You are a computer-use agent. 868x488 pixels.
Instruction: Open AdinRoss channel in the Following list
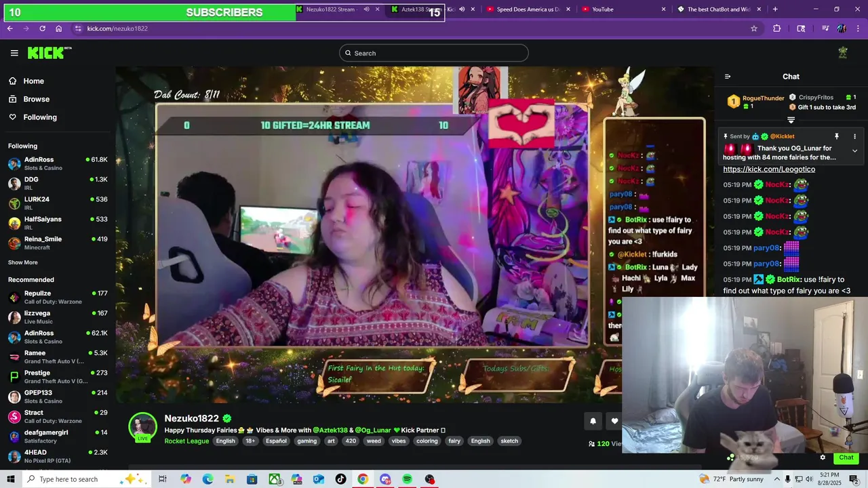pos(58,163)
